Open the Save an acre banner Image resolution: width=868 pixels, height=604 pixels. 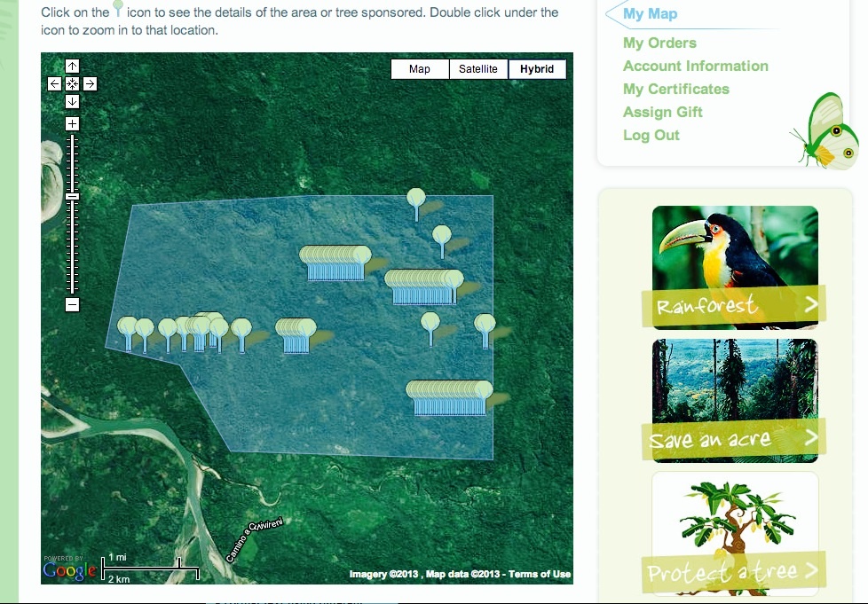pyautogui.click(x=734, y=439)
